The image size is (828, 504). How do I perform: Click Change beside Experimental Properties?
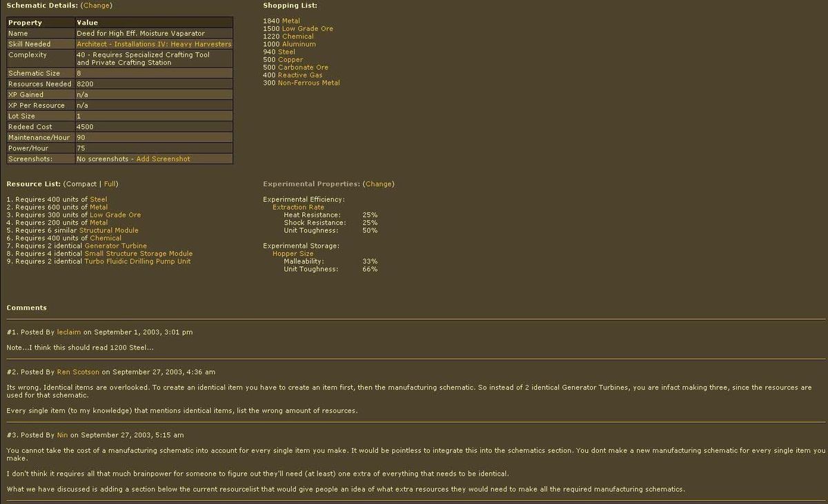(378, 184)
